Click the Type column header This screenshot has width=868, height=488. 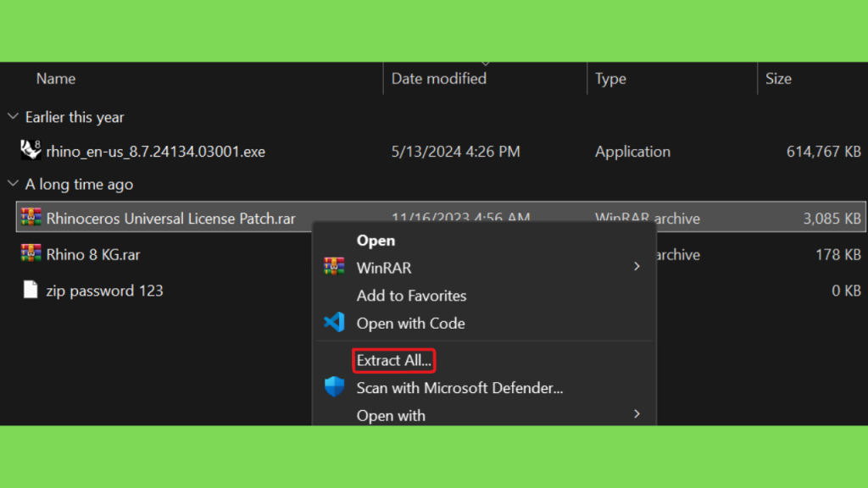click(610, 79)
